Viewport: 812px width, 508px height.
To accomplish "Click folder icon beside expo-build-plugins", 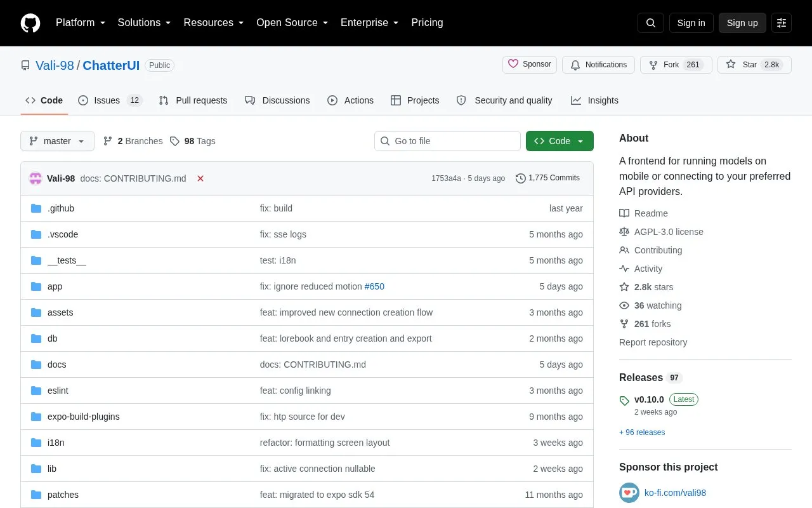I will [36, 417].
